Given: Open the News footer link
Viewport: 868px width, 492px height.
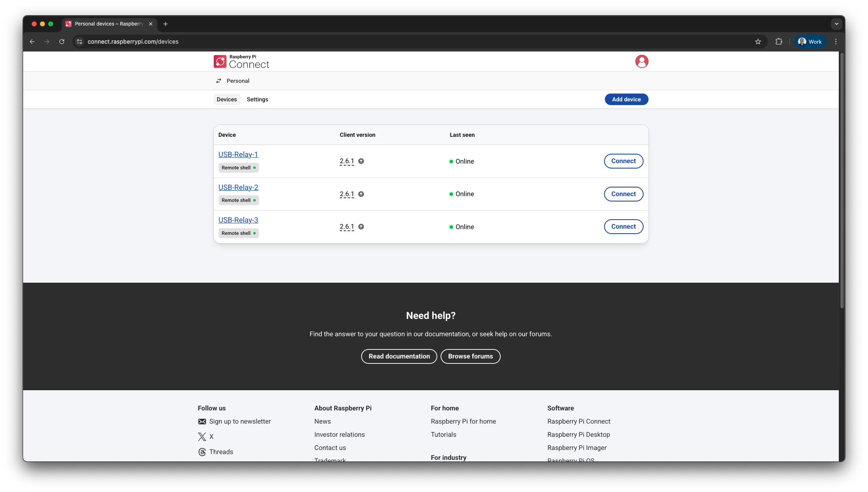Looking at the screenshot, I should (322, 422).
